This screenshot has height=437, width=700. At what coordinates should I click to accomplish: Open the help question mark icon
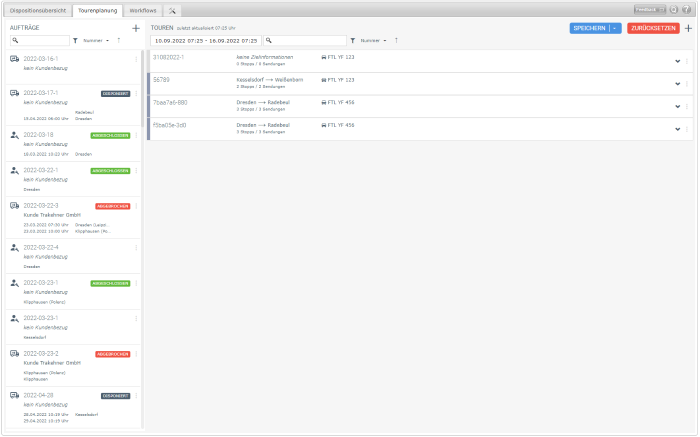pos(687,9)
